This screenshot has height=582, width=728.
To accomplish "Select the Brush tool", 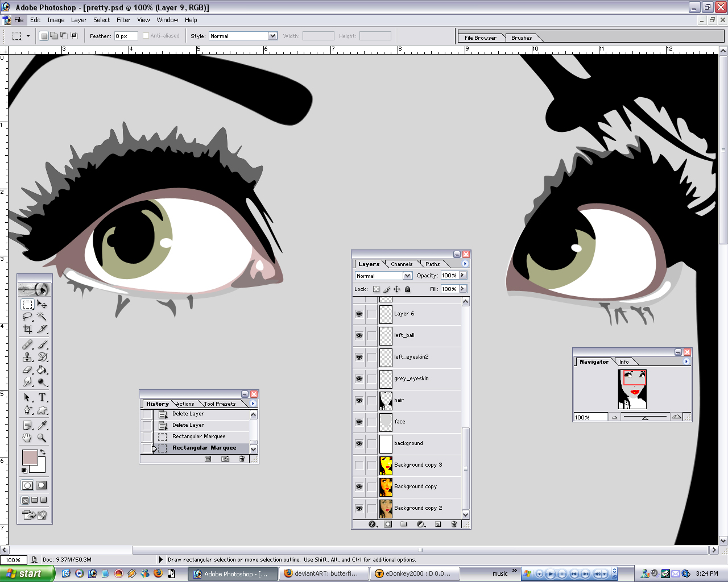I will click(x=42, y=345).
